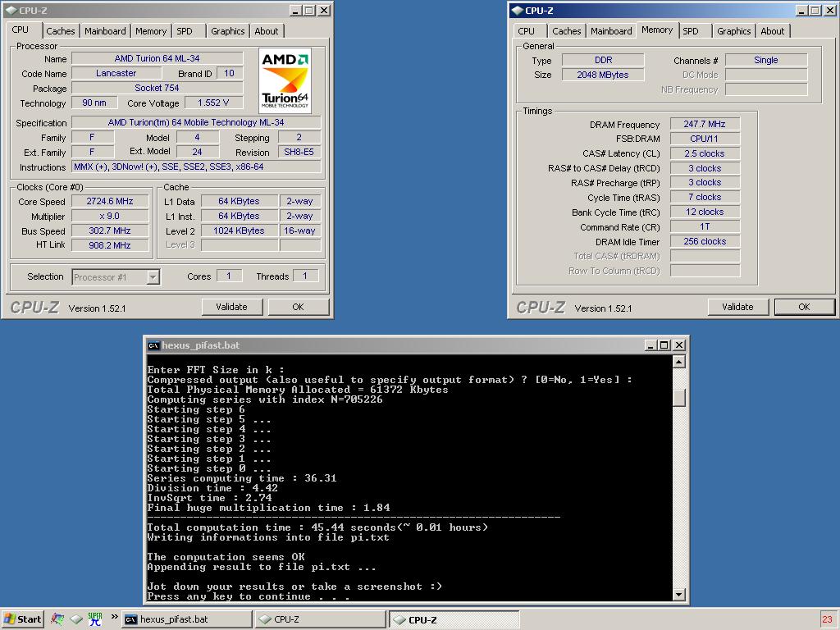Click the Instructions field listing MMX, SSE

pyautogui.click(x=196, y=167)
